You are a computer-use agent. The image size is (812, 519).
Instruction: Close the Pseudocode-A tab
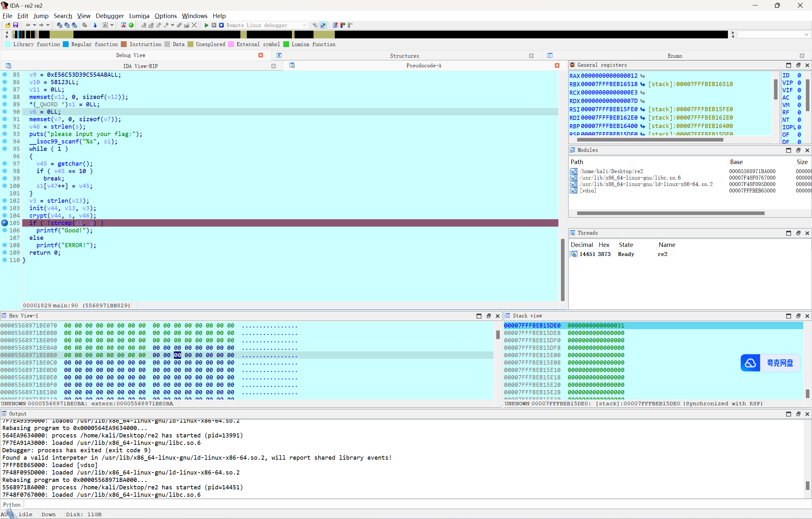(x=557, y=65)
